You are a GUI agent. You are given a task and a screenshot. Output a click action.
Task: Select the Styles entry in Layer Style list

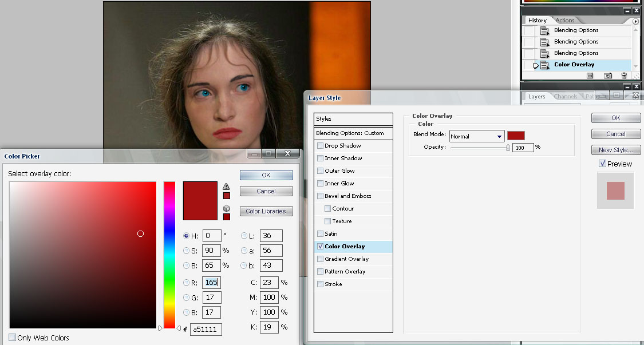pos(353,119)
